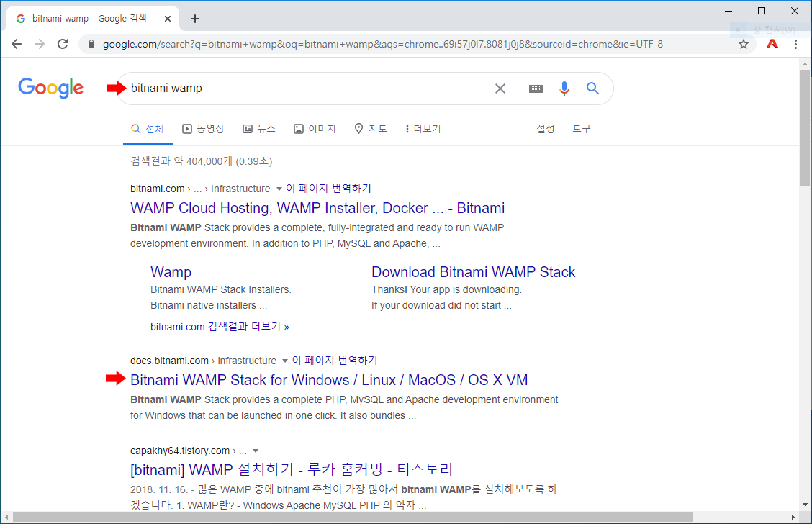The width and height of the screenshot is (812, 524).
Task: Click 이 페이지 번역하기 for docs.bitnami.com result
Action: click(x=335, y=361)
